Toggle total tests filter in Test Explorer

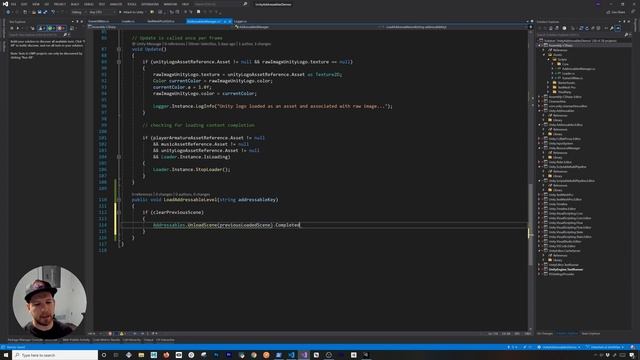point(42,28)
